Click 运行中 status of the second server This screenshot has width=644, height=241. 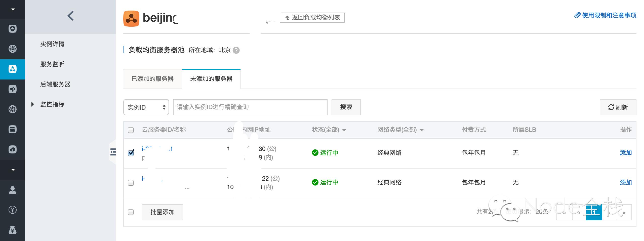pyautogui.click(x=325, y=182)
